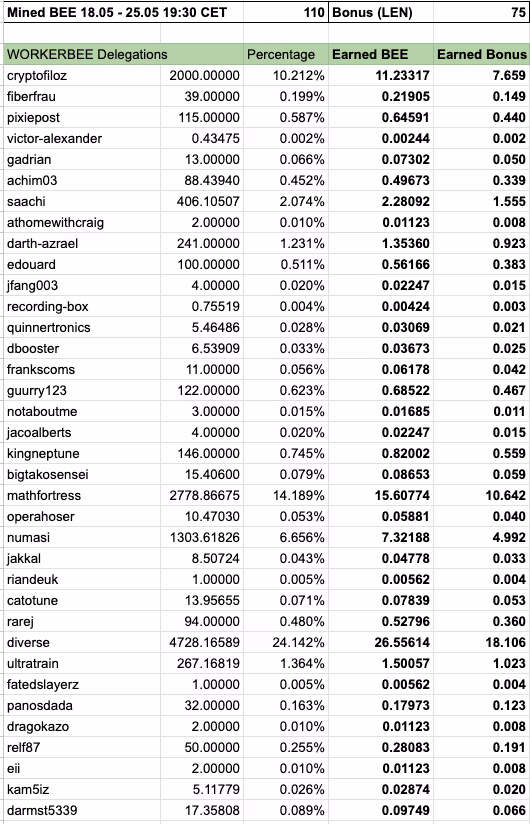Click the mined total value 110
Image resolution: width=530 pixels, height=824 pixels.
286,12
